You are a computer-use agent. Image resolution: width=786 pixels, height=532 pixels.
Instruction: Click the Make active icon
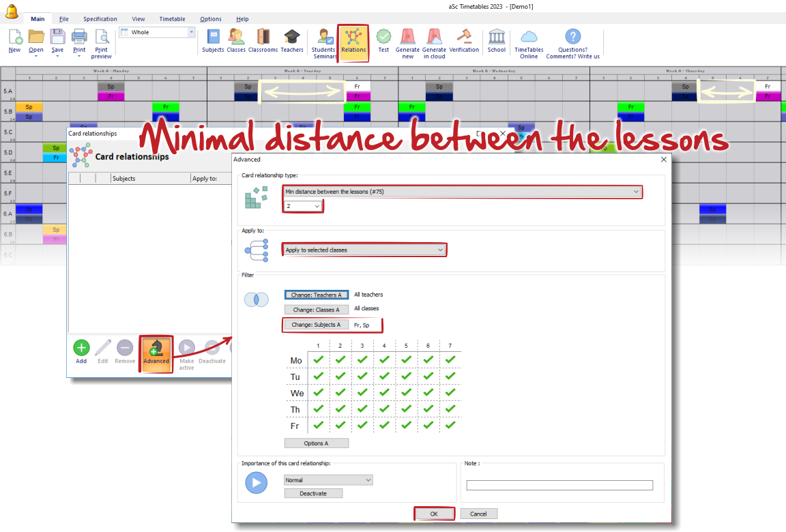pos(186,348)
